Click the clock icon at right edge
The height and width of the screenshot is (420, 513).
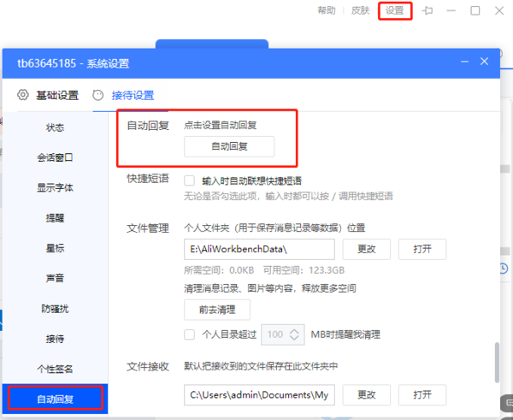coord(504,269)
